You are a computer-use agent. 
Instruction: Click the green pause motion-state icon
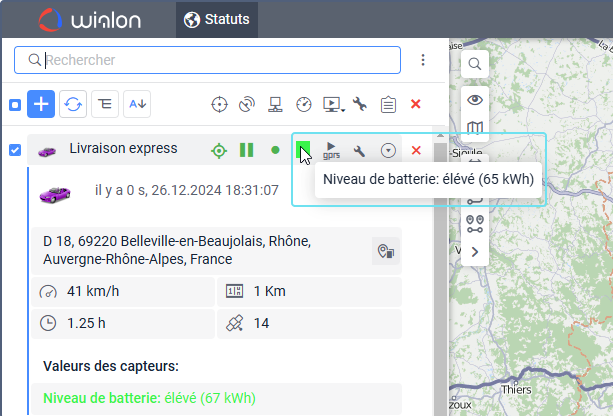(247, 150)
